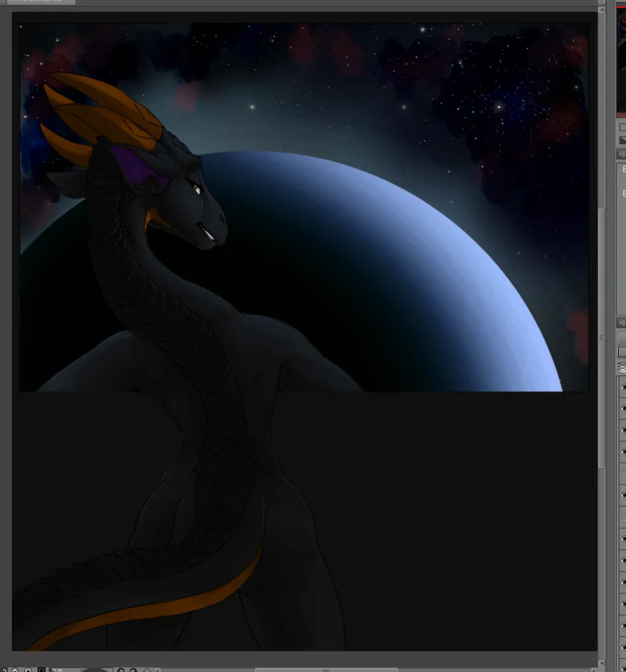Click the vertical scrollbar down arrow
Viewport: 626px width, 672px height.
601,663
